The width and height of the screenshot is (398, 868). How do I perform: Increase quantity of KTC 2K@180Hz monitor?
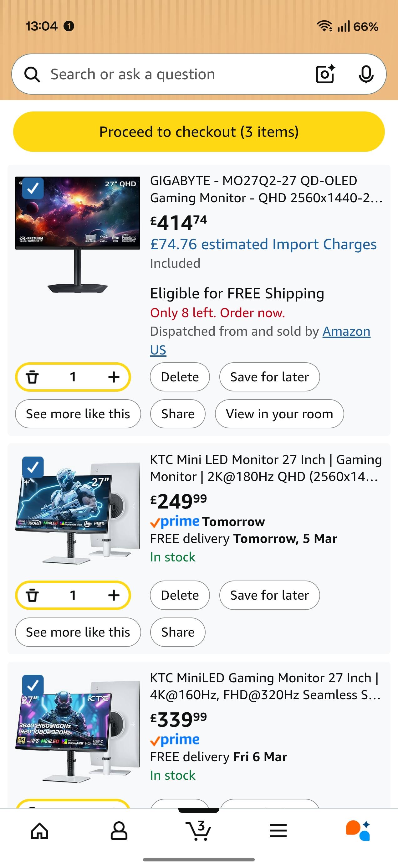(114, 595)
